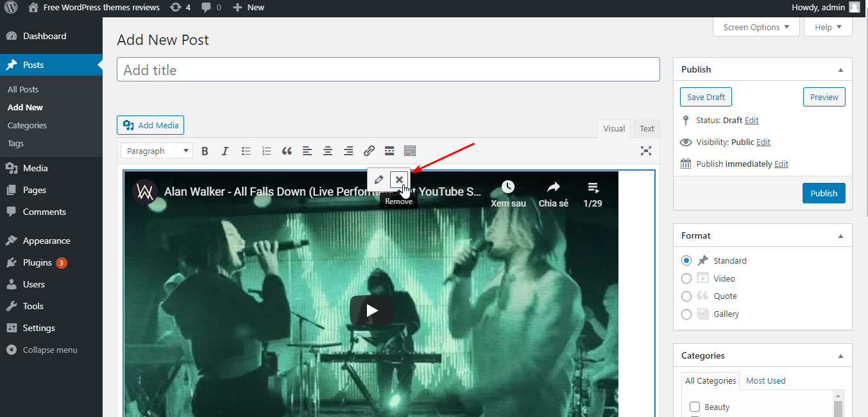
Task: Enable distraction-free writing mode
Action: [645, 151]
